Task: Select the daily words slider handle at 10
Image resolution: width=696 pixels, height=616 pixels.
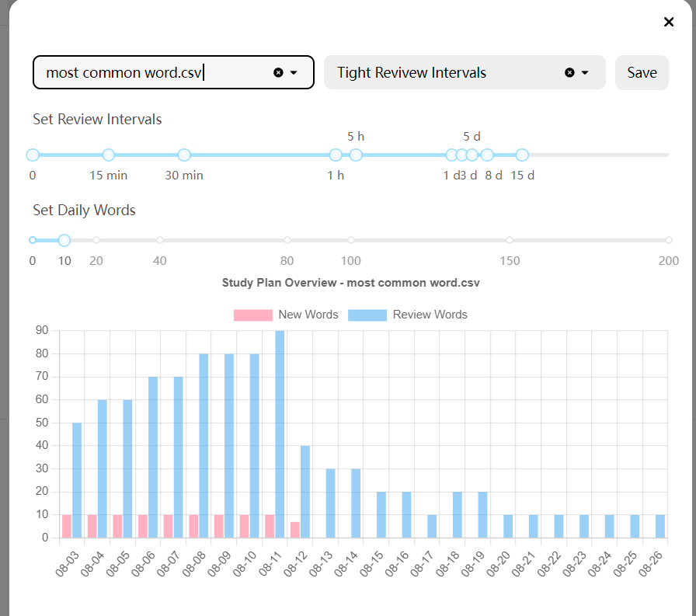Action: point(64,240)
